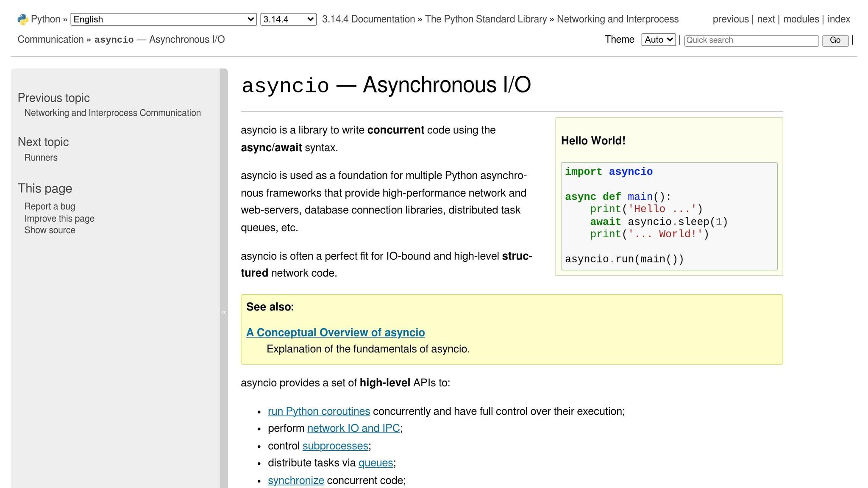Open the index navigation link

(x=839, y=19)
